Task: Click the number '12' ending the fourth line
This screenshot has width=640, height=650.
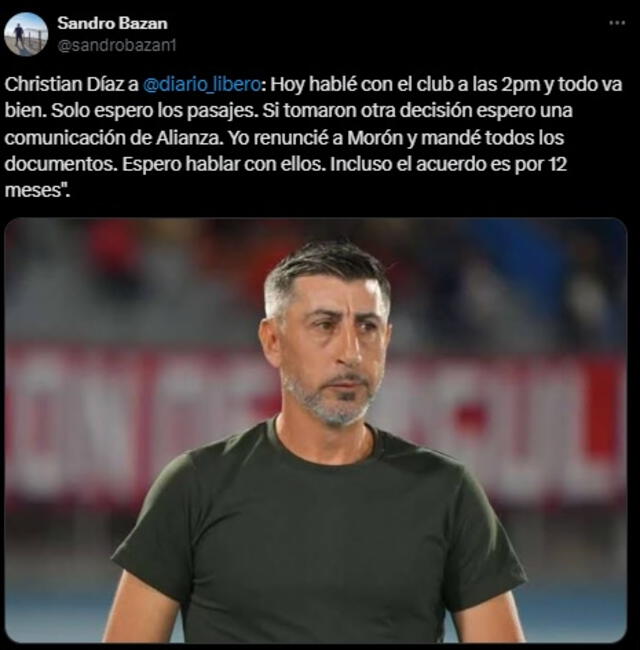Action: 557,165
